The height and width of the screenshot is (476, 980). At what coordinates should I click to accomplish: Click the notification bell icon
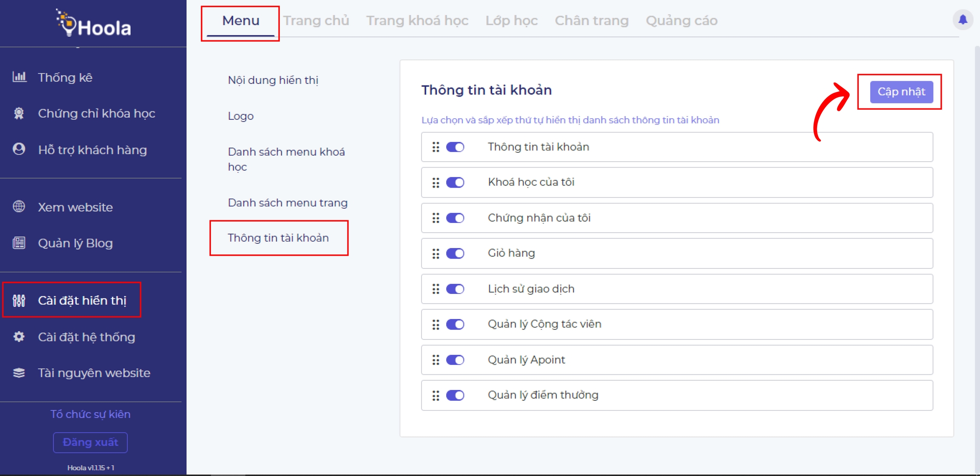963,20
